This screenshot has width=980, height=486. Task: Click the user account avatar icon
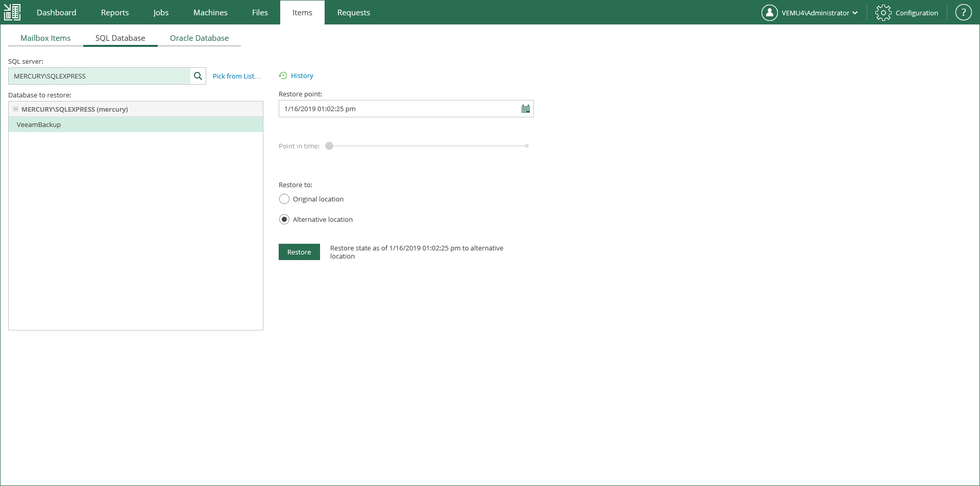click(769, 13)
